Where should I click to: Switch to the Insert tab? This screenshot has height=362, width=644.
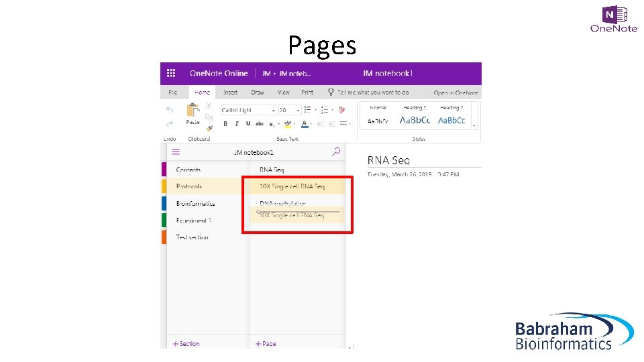pyautogui.click(x=230, y=93)
